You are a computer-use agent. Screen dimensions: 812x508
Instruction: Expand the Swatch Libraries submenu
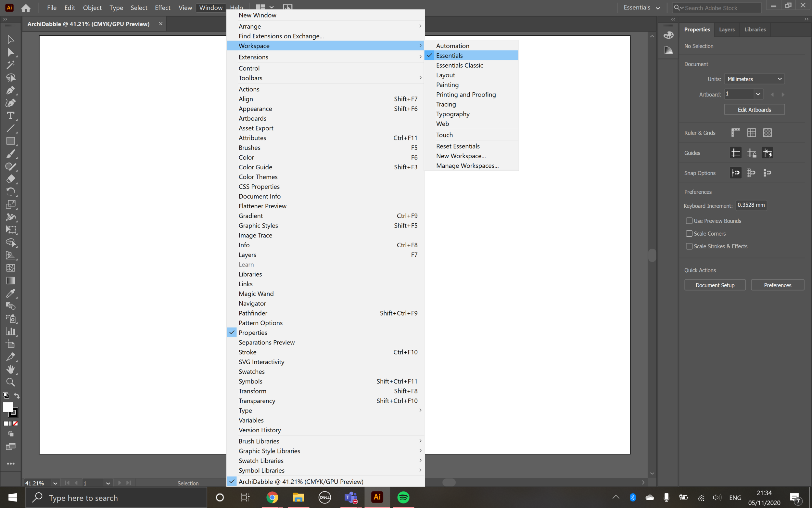click(x=325, y=461)
